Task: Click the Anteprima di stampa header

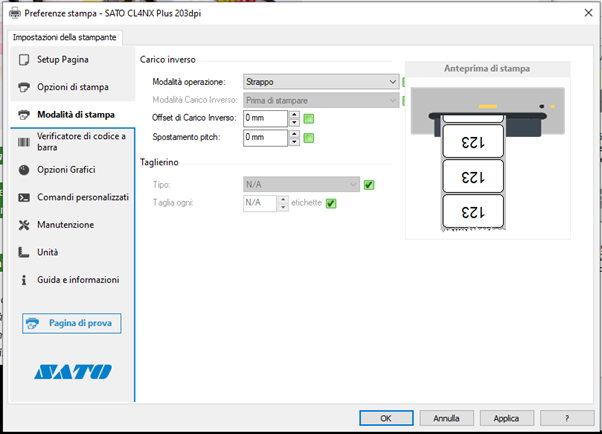Action: tap(487, 69)
